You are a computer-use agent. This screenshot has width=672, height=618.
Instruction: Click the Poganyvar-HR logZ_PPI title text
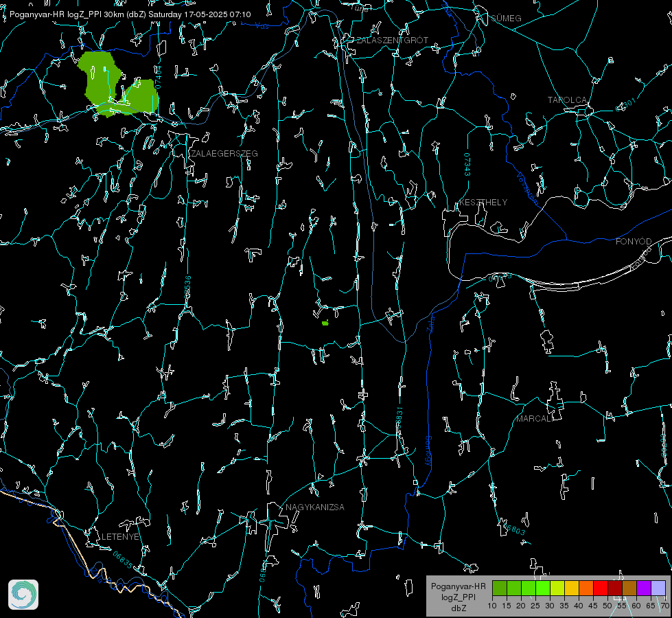tap(130, 14)
